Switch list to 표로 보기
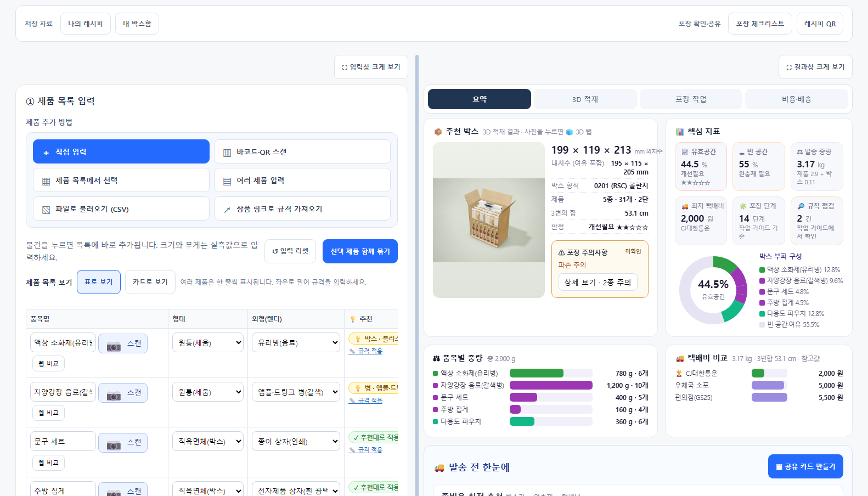 99,282
